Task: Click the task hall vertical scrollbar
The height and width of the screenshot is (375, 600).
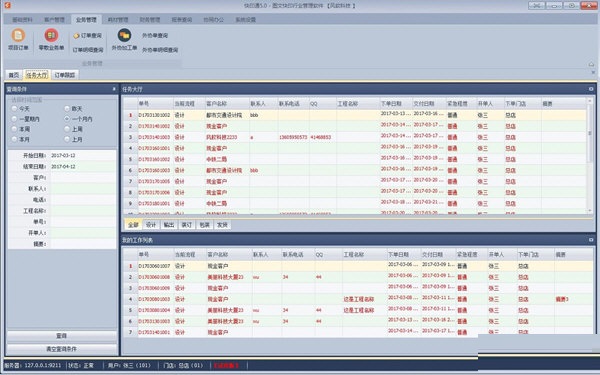Action: pos(590,155)
